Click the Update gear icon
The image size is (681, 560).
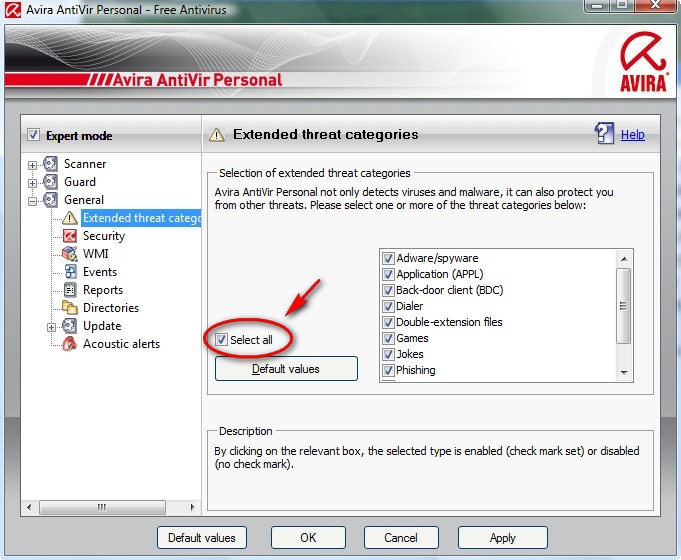click(69, 325)
